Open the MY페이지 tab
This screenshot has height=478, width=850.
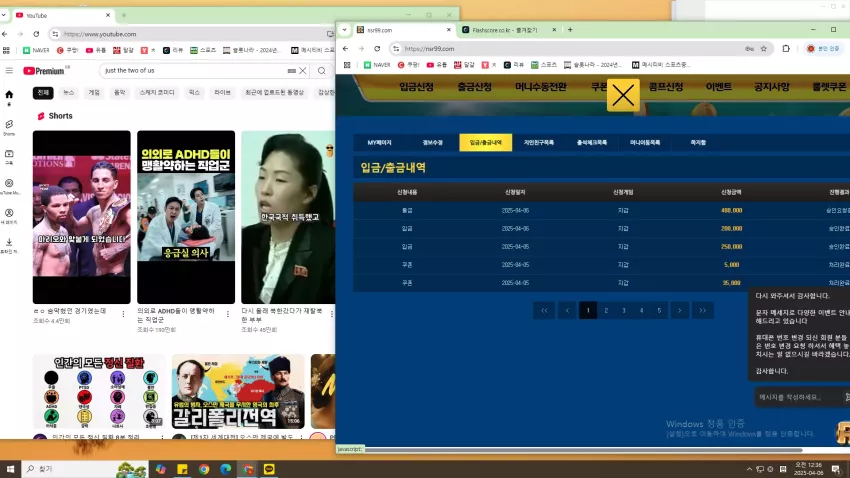point(379,143)
